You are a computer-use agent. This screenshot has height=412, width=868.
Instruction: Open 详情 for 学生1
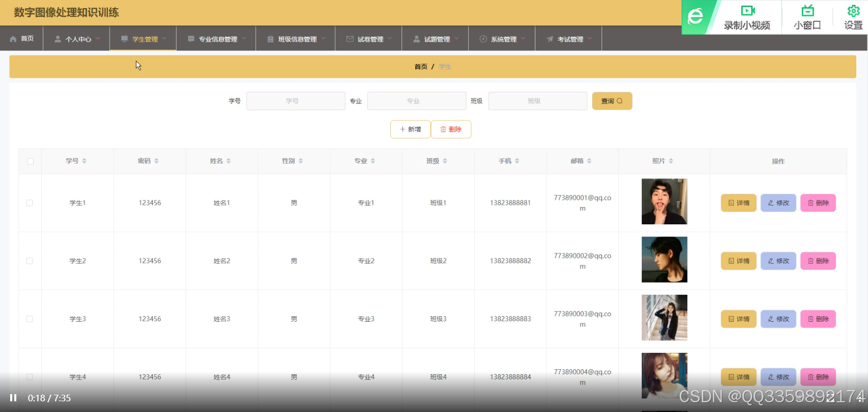(x=739, y=203)
